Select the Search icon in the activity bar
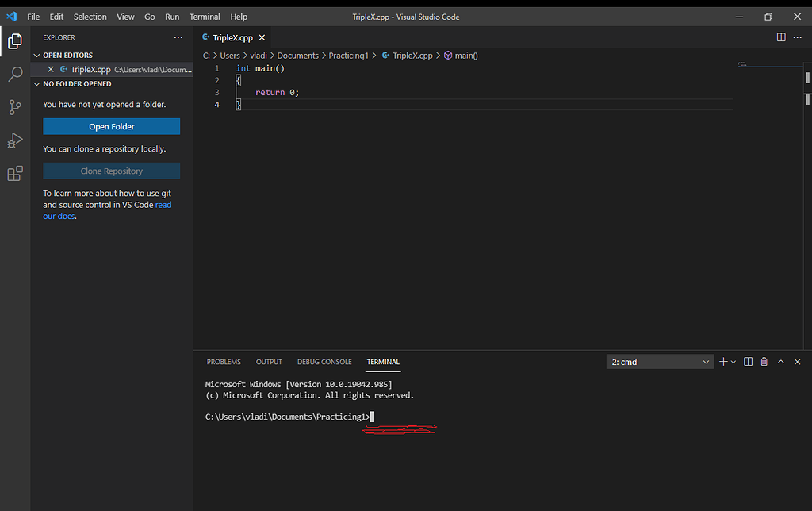The height and width of the screenshot is (511, 812). (x=14, y=74)
